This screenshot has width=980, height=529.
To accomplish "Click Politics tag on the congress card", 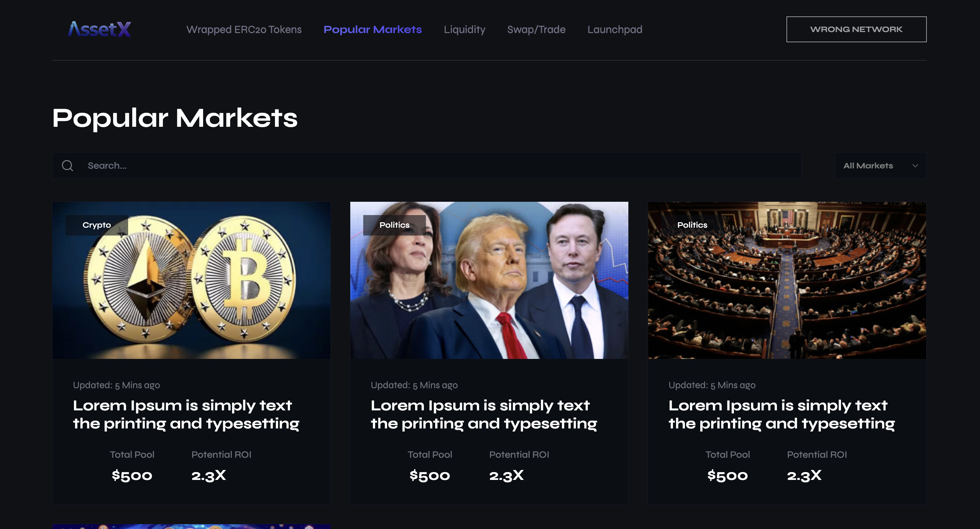I will tap(692, 225).
